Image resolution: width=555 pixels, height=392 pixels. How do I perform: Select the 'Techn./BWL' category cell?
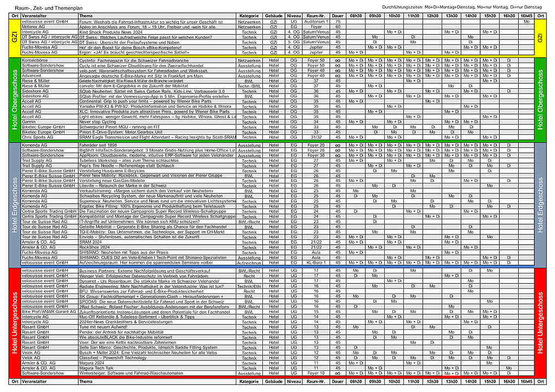(249, 86)
